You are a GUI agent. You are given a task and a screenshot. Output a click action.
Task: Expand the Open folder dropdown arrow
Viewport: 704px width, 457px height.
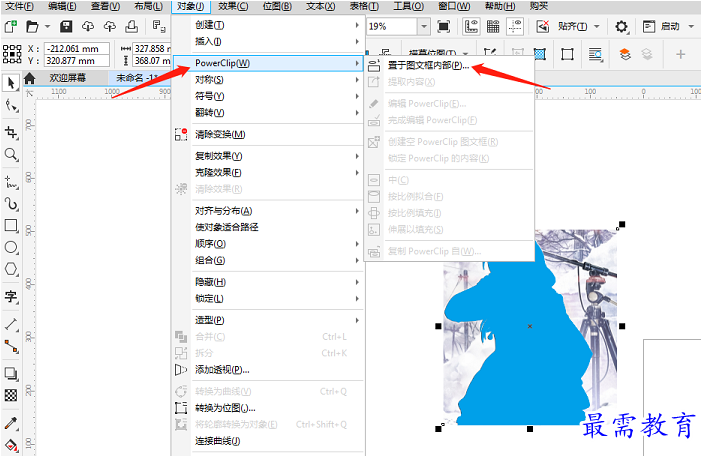(x=48, y=26)
